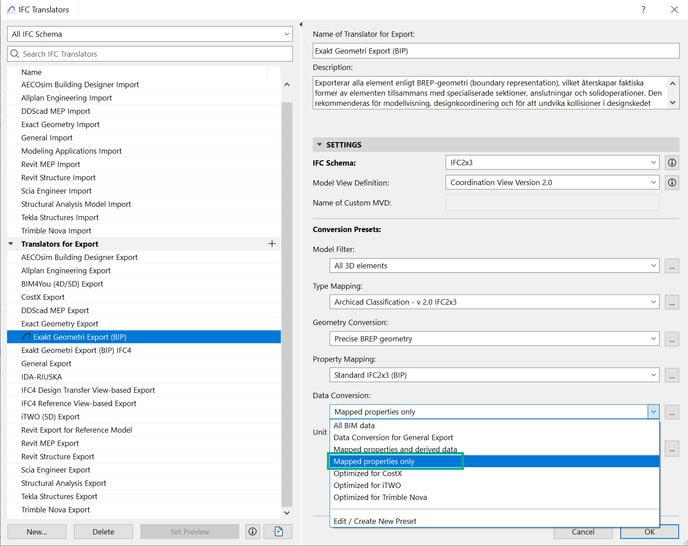Viewport: 688px width, 546px height.
Task: Open the IFC Schema IFC2x3 dropdown
Action: coord(552,163)
